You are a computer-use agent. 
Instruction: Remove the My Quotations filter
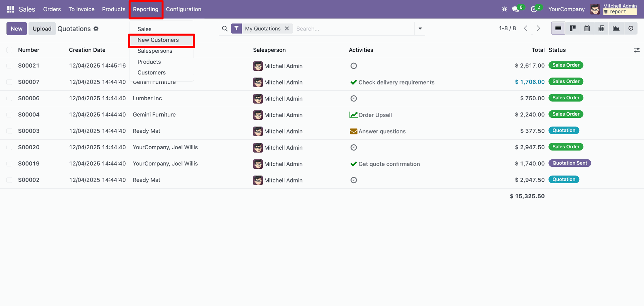[287, 29]
